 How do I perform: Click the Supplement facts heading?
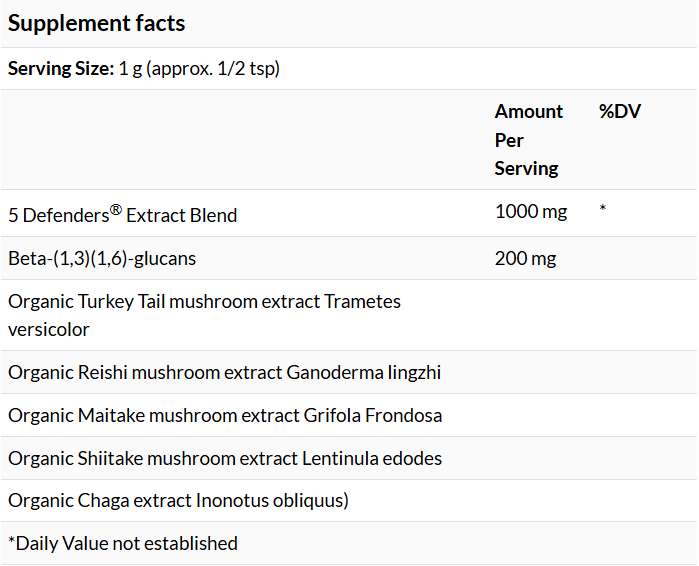pyautogui.click(x=97, y=23)
